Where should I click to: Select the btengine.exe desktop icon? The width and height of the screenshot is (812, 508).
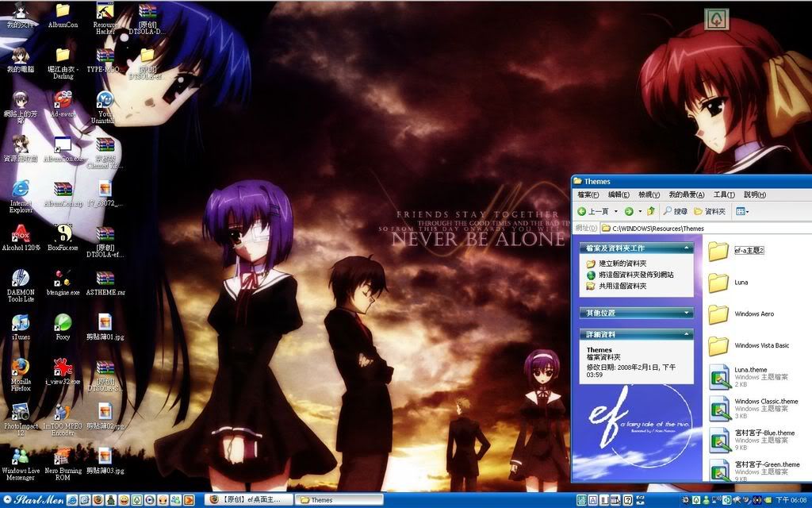click(63, 282)
